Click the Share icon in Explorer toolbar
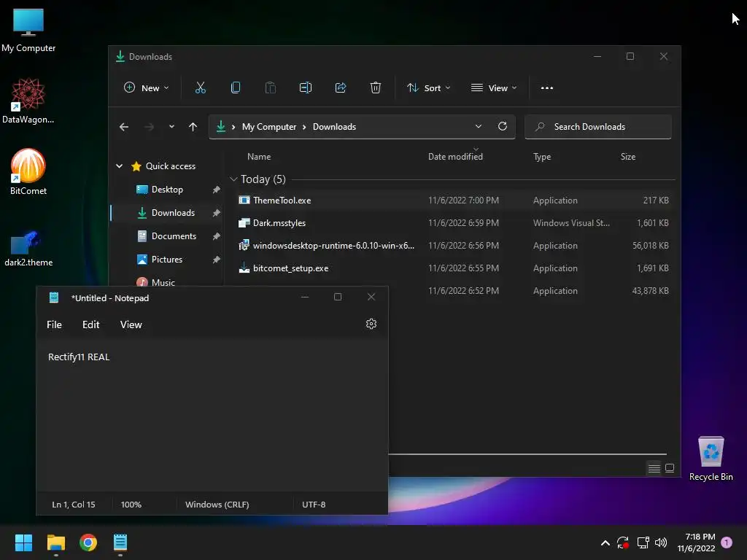This screenshot has height=560, width=747. [x=340, y=87]
